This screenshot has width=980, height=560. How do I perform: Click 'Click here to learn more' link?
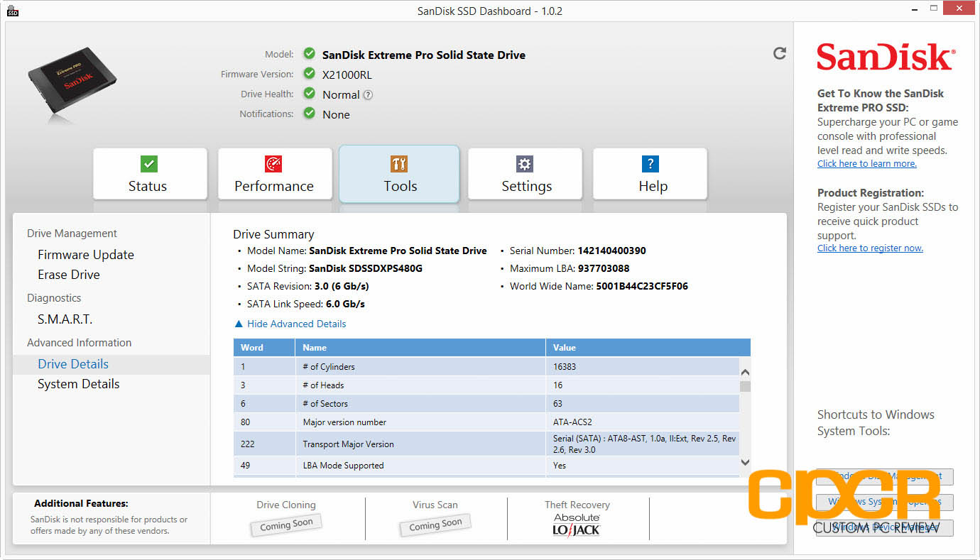point(867,164)
